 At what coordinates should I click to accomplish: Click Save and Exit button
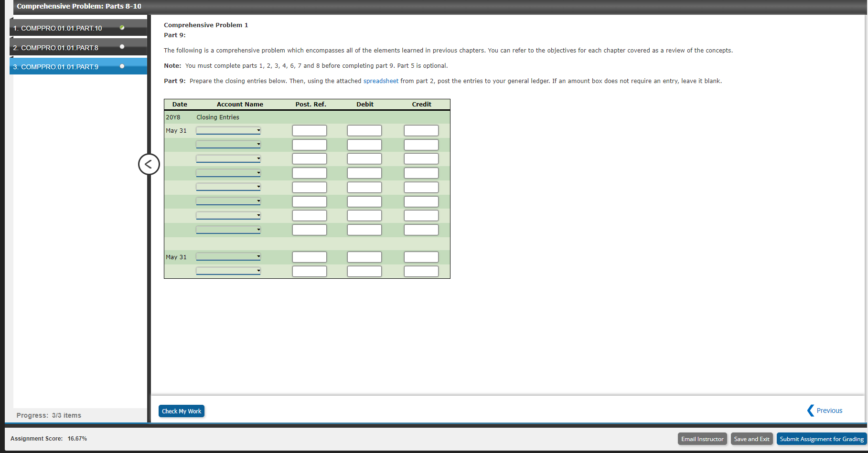[751, 439]
